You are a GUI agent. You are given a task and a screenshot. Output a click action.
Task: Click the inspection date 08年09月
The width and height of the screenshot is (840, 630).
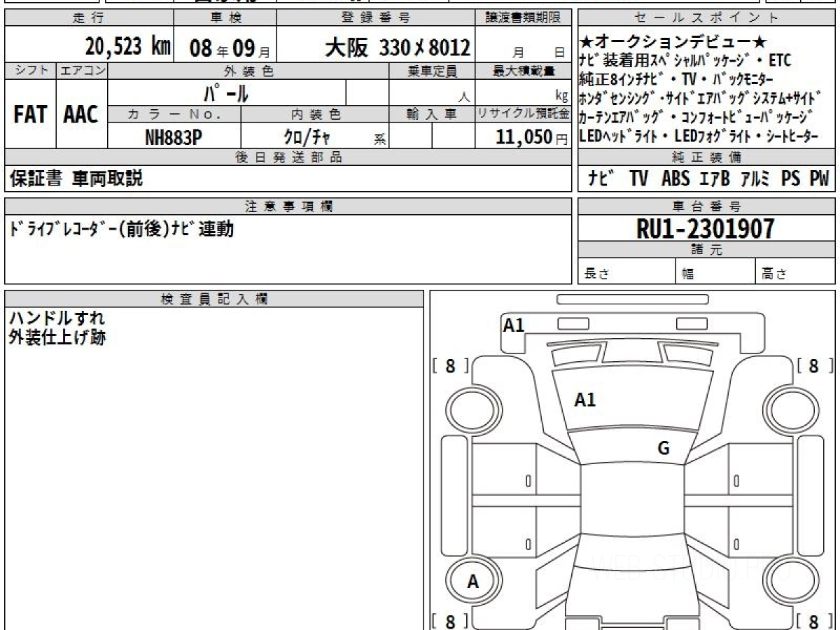[x=230, y=48]
